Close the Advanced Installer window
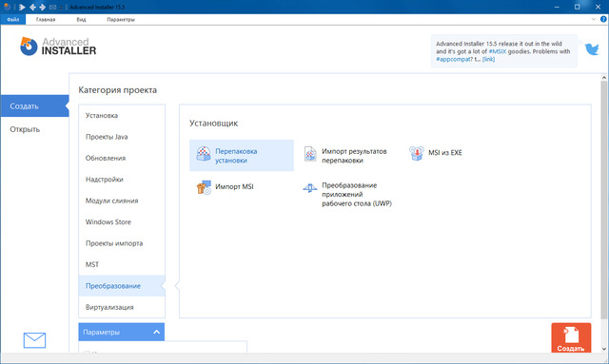The width and height of the screenshot is (609, 364). click(x=599, y=7)
